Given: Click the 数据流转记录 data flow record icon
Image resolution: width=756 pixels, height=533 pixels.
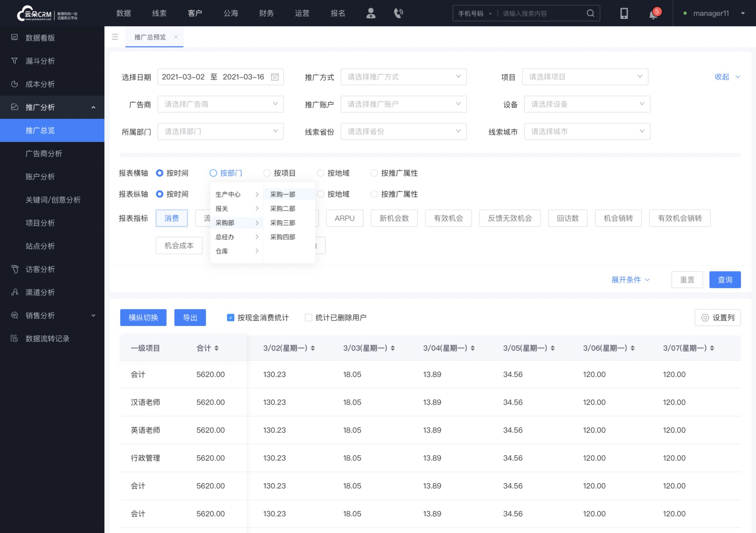Looking at the screenshot, I should pos(14,338).
